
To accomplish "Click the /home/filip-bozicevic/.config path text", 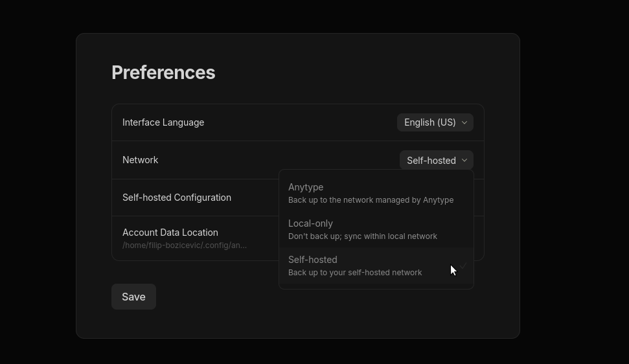I will click(184, 245).
